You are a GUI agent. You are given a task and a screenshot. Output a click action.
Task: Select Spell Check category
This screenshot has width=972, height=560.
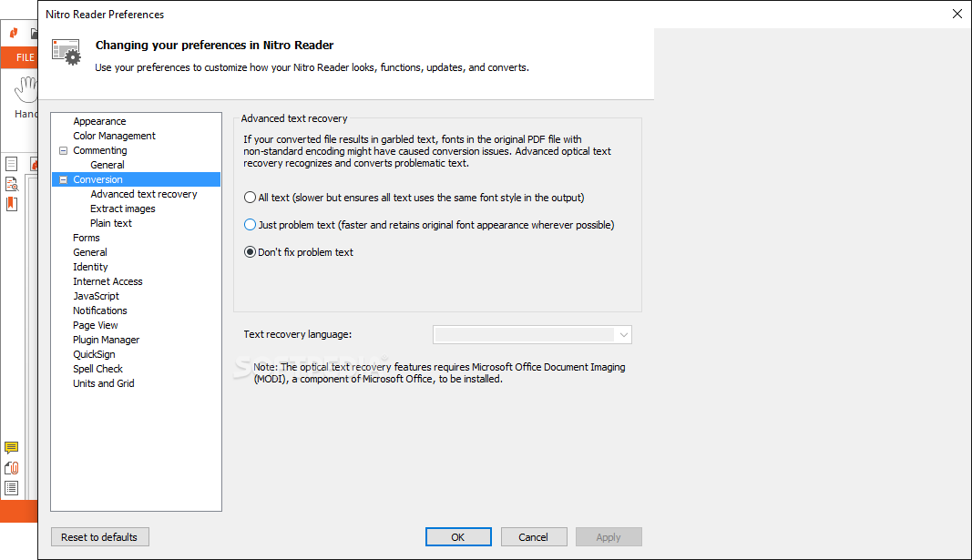pyautogui.click(x=98, y=369)
